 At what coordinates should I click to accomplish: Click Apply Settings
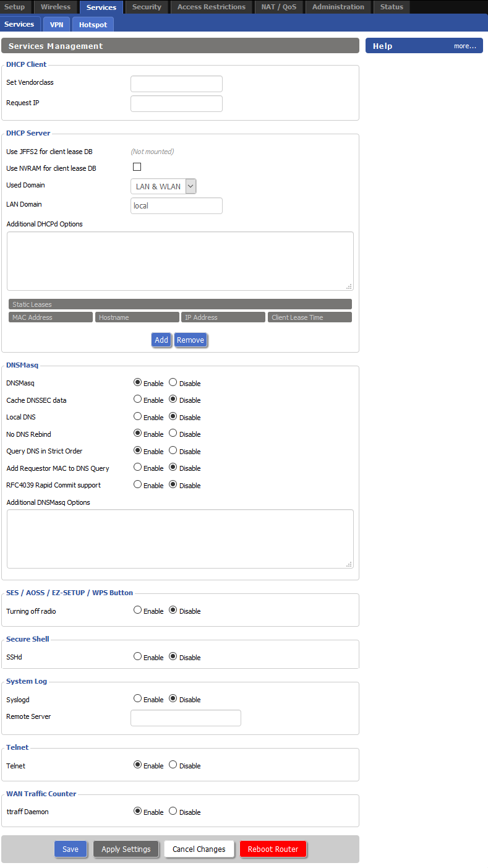(x=126, y=849)
